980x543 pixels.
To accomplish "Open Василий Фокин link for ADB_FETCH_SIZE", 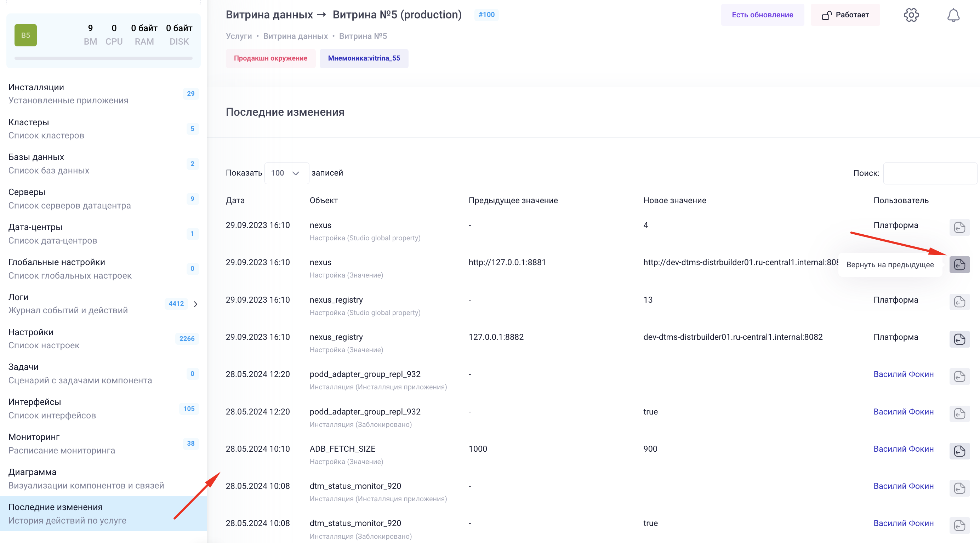I will tap(903, 449).
